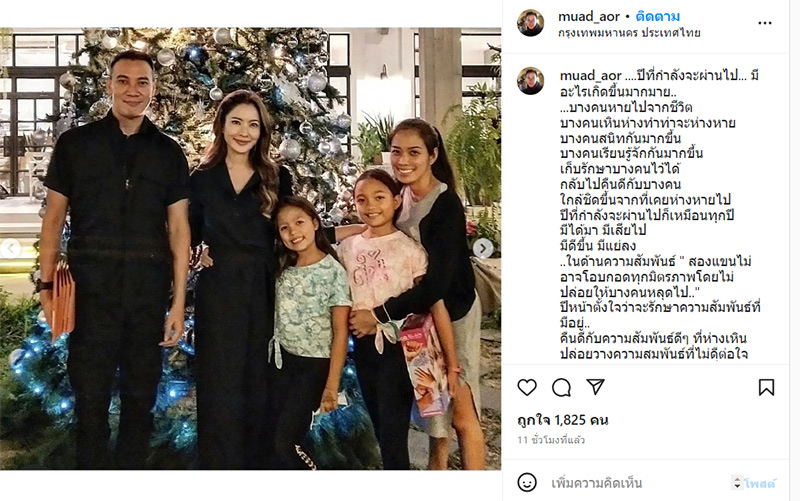Open muad_aor profile from header username
This screenshot has height=501, width=800.
coord(589,17)
